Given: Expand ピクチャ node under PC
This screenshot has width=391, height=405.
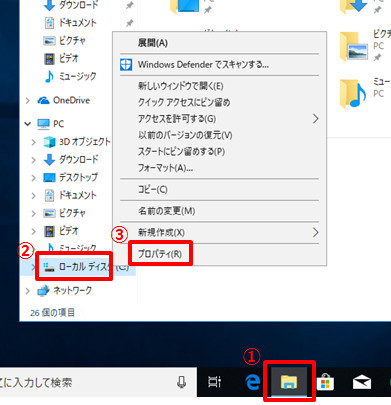Looking at the screenshot, I should (x=33, y=213).
